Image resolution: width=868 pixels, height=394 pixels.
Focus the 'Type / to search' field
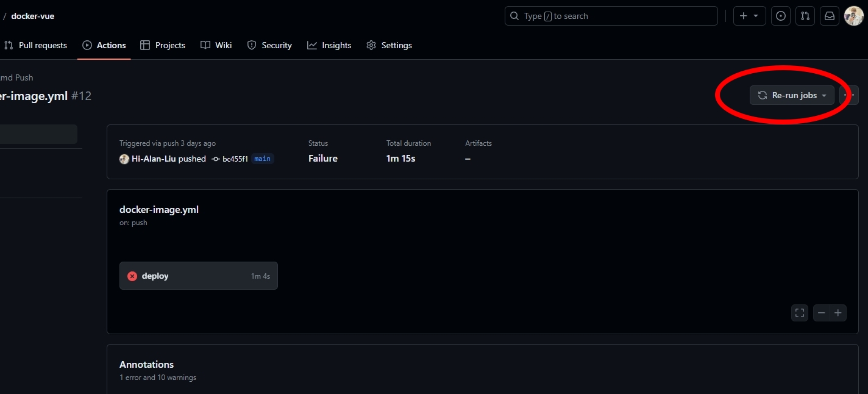tap(611, 16)
